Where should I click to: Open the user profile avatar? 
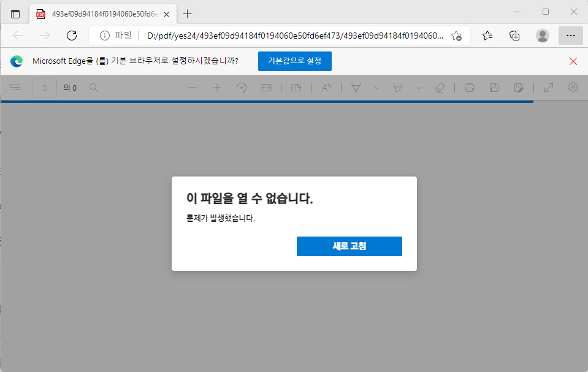click(x=542, y=36)
